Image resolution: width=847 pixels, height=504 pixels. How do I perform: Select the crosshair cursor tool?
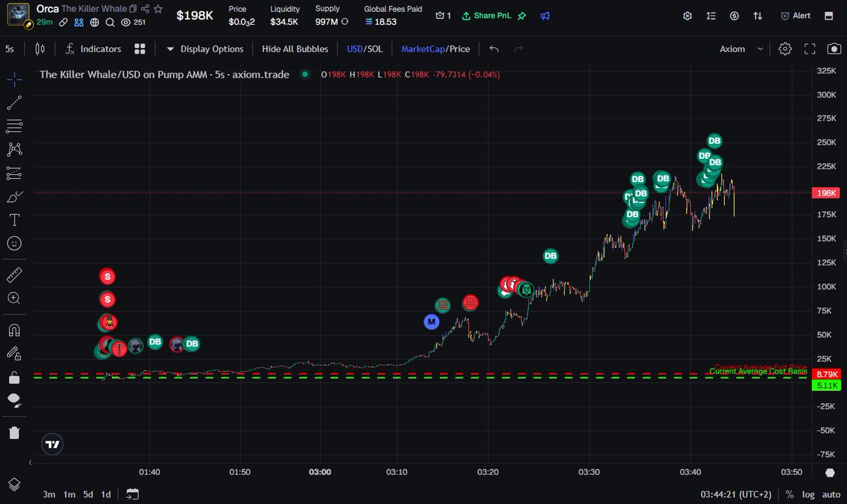(x=13, y=78)
